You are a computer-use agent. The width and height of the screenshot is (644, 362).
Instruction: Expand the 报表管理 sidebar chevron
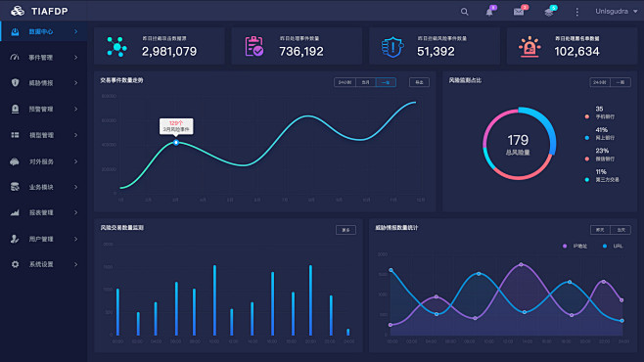point(76,212)
